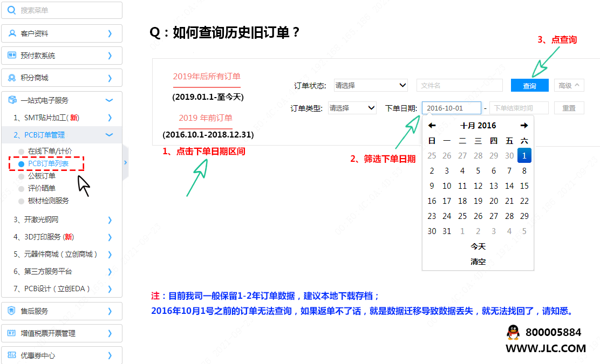Click the 预付款系统 card icon
The width and height of the screenshot is (600, 364).
12,56
